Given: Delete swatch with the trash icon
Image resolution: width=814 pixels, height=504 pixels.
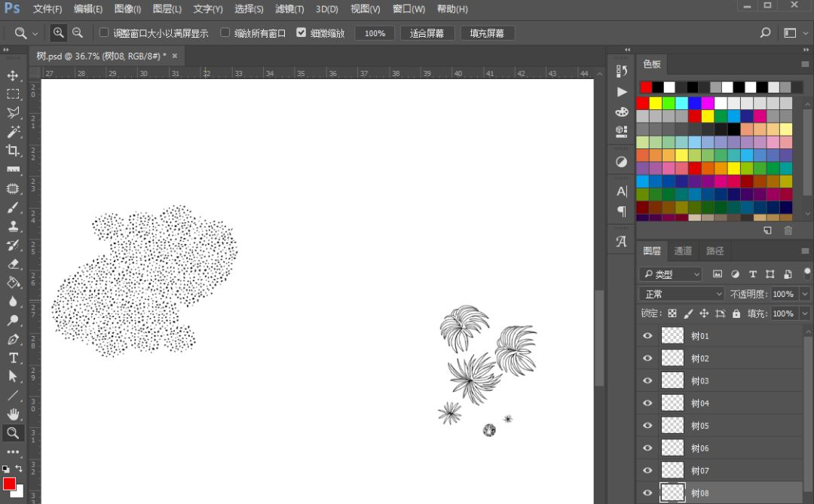Looking at the screenshot, I should click(788, 231).
